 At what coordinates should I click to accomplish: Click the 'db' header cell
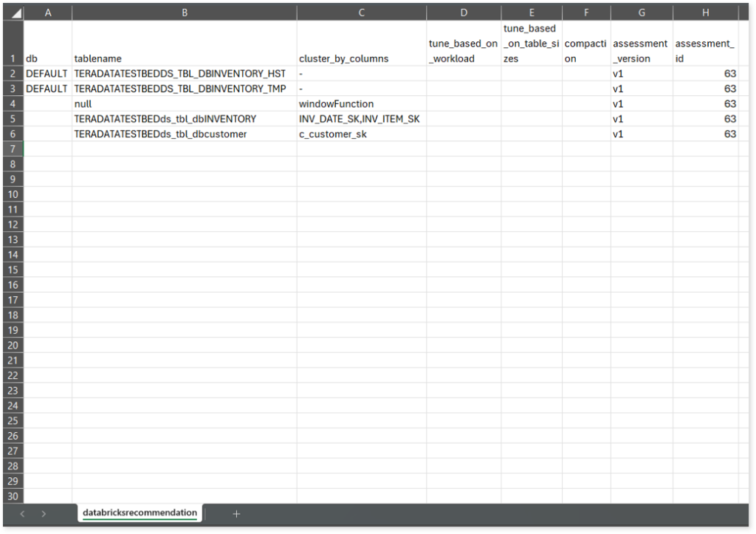tap(48, 43)
